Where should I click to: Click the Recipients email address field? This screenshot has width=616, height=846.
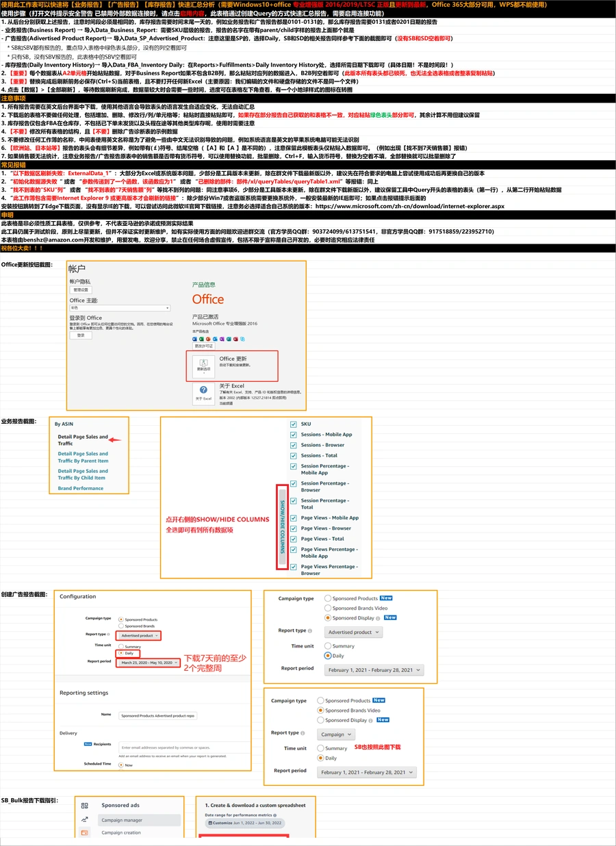point(183,747)
